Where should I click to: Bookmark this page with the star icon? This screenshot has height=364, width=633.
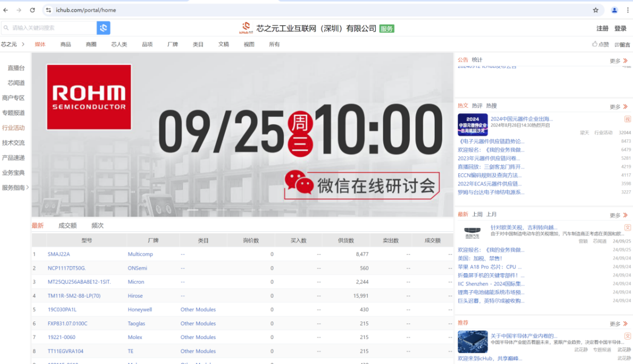[595, 10]
